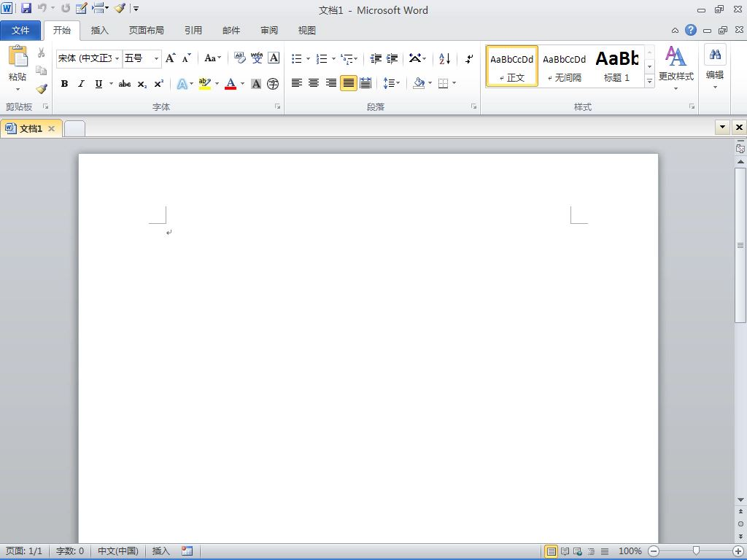The image size is (747, 560).
Task: Open borders dropdown arrow
Action: pos(454,83)
